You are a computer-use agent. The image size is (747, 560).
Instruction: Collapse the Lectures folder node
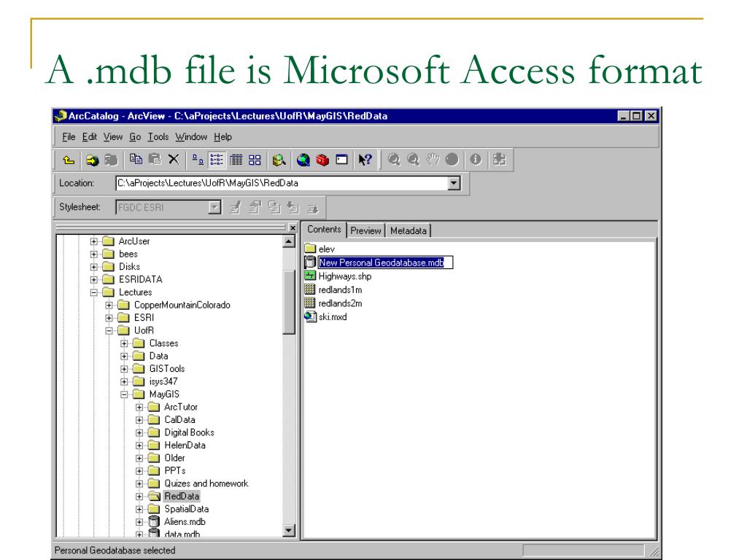coord(94,292)
